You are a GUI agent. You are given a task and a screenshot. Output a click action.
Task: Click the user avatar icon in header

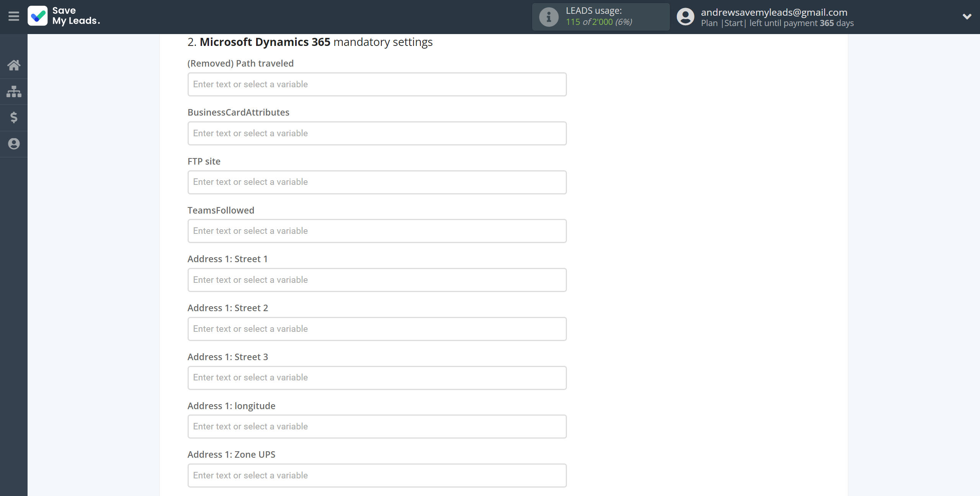685,17
